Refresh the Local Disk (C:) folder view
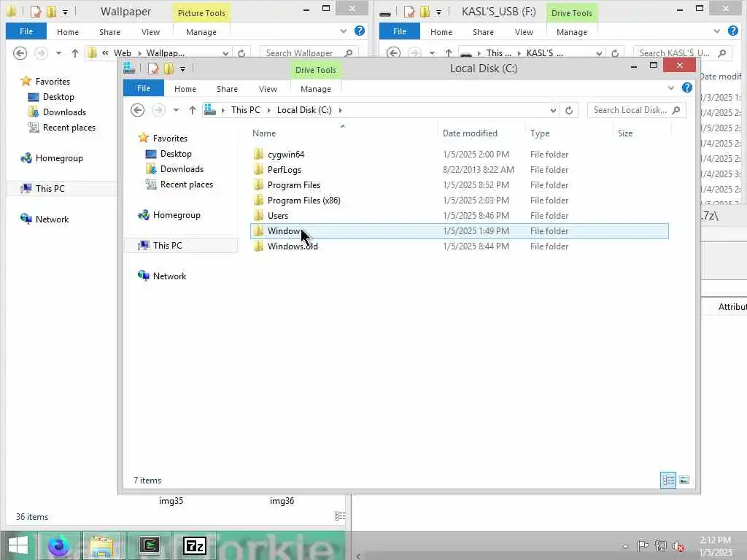Viewport: 747px width, 560px height. [569, 110]
